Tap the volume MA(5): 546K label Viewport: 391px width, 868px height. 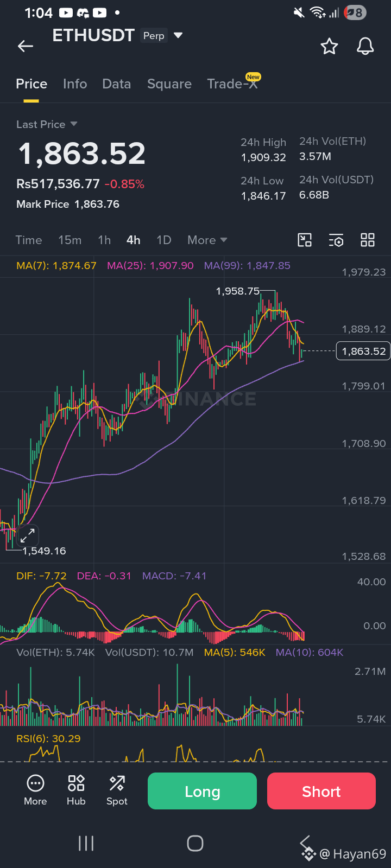coord(235,653)
